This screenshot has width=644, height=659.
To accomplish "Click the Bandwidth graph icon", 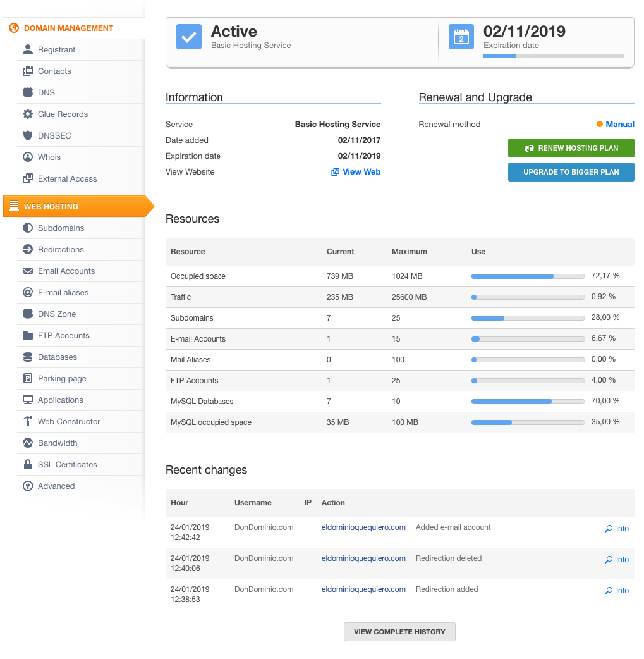I will coord(28,443).
